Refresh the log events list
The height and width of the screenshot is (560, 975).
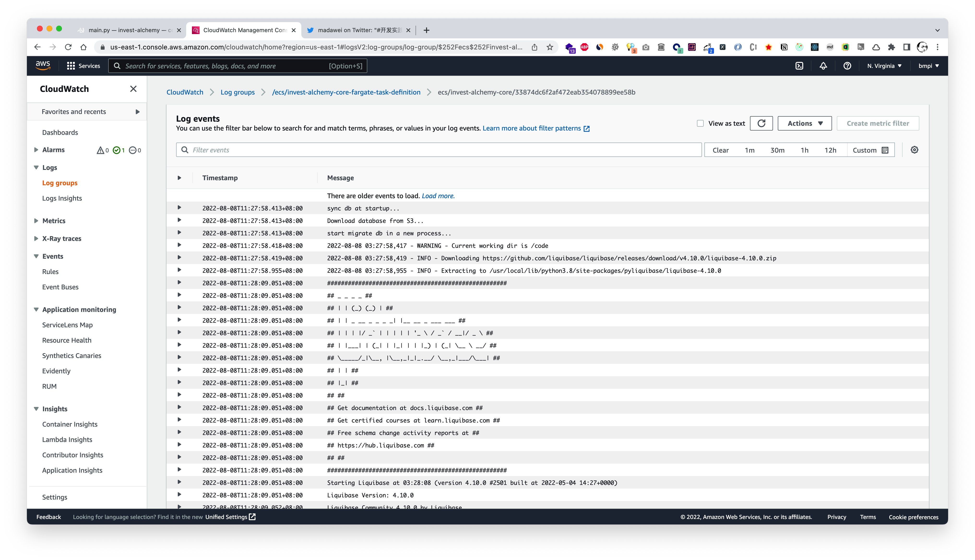(x=761, y=124)
